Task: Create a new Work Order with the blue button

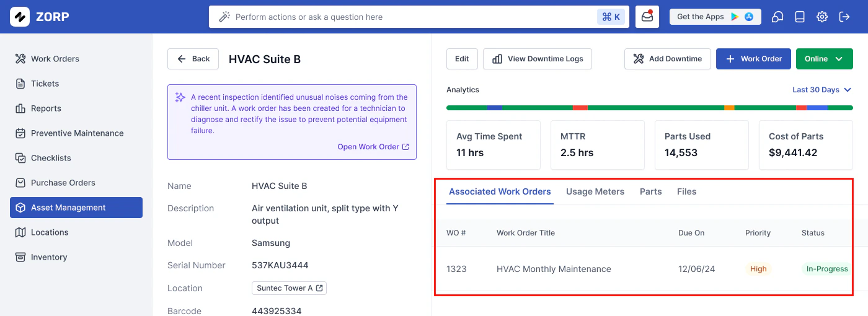Action: pos(753,59)
